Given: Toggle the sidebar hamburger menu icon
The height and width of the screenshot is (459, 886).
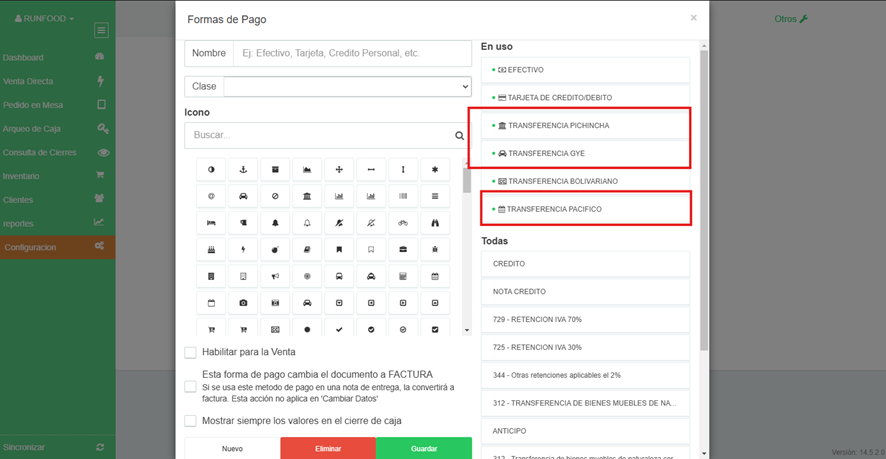Looking at the screenshot, I should point(101,31).
